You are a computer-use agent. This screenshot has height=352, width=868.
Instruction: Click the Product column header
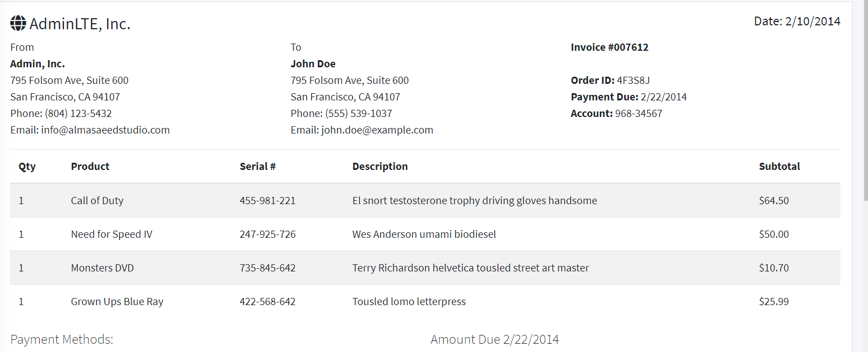[x=90, y=166]
